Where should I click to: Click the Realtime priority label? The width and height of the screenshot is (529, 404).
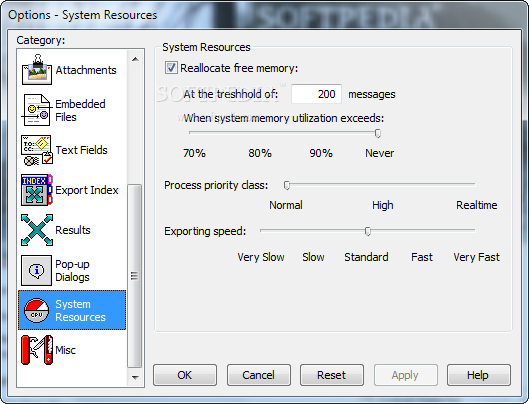click(477, 205)
